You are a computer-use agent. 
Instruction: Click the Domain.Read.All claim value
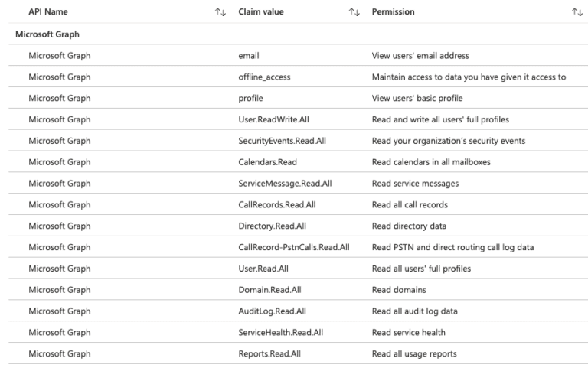tap(270, 290)
